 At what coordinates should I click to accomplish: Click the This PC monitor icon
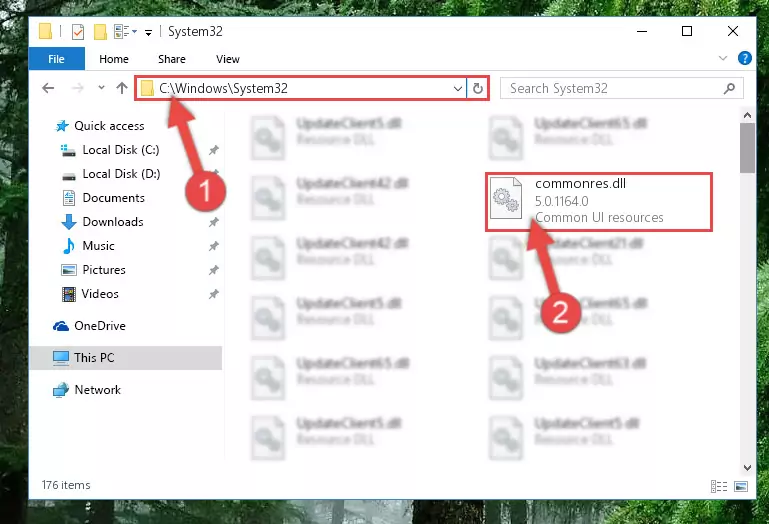pos(61,358)
